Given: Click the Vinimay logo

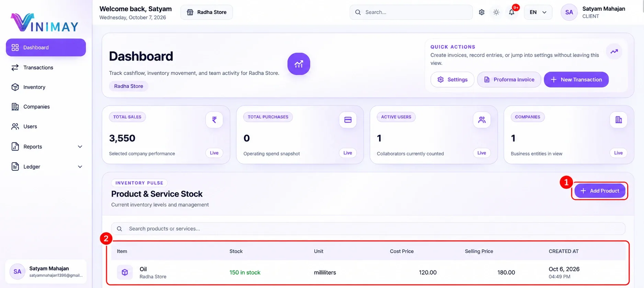Looking at the screenshot, I should pos(45,23).
